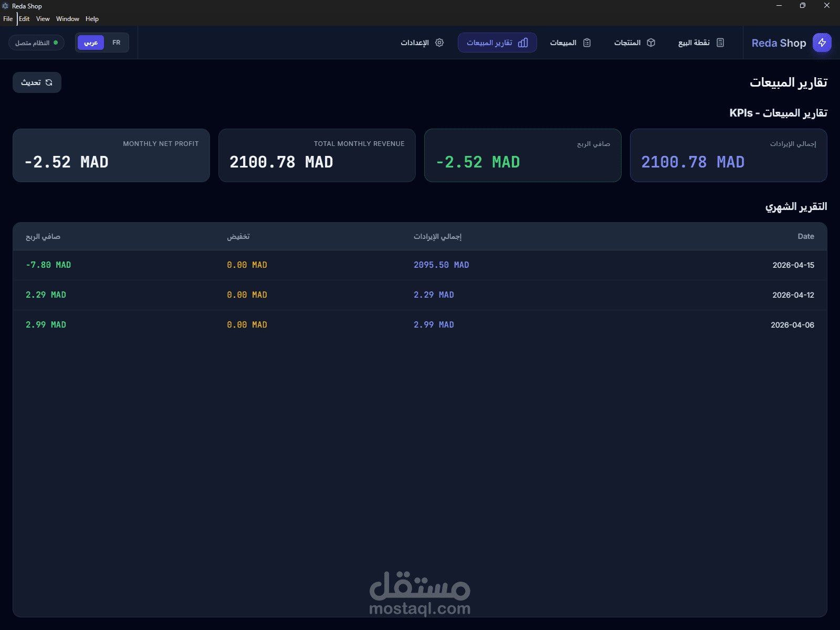Restore down the Reda Shop window
Screen dimensions: 840x630
[803, 6]
